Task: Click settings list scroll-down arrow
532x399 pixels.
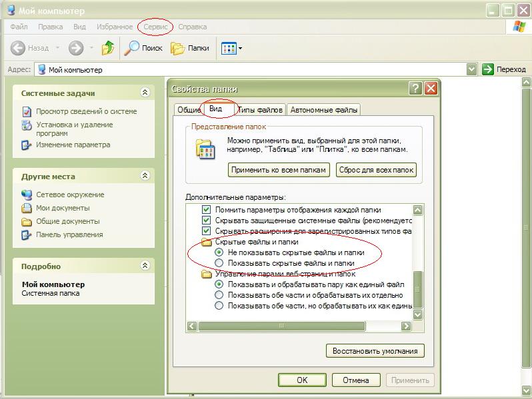Action: [x=417, y=314]
